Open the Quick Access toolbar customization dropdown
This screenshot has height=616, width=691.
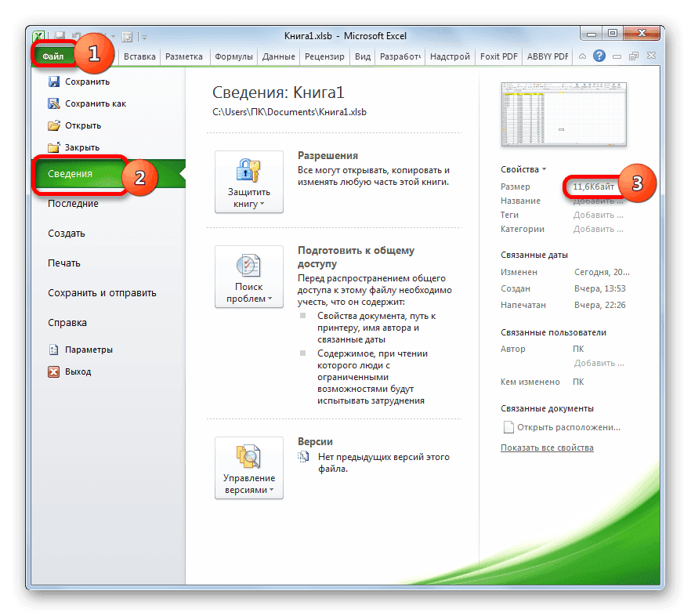coord(144,36)
